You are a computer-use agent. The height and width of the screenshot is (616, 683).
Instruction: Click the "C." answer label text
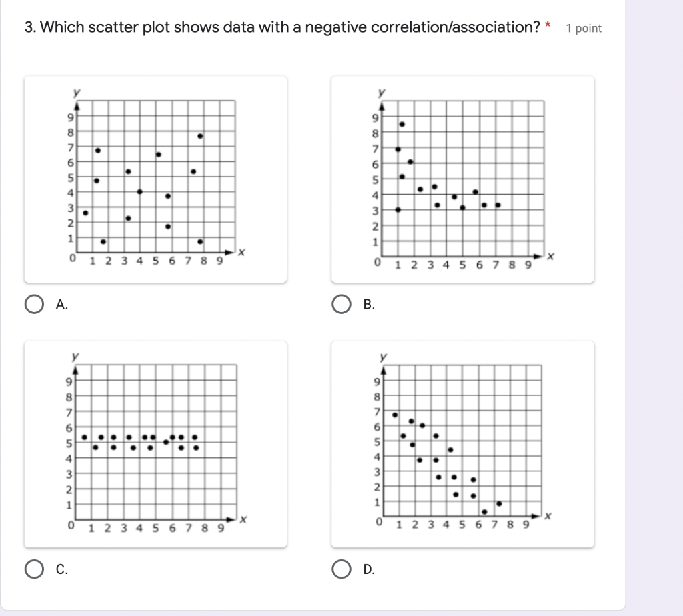coord(62,569)
